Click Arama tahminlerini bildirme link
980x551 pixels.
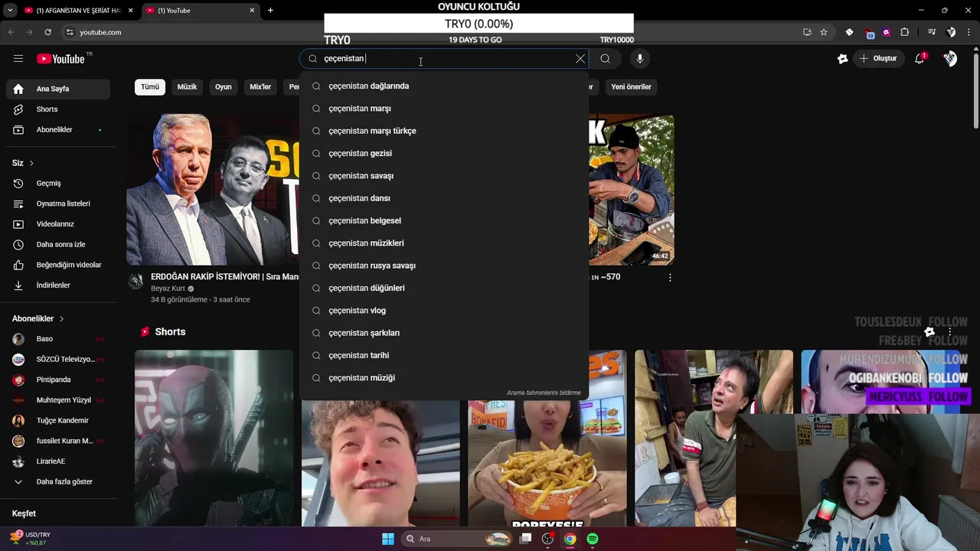point(544,393)
